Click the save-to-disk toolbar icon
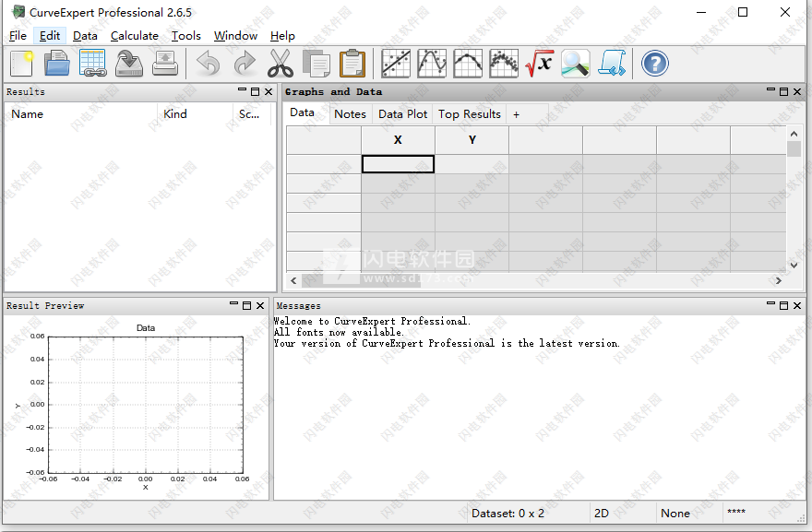This screenshot has height=532, width=812. pyautogui.click(x=129, y=64)
